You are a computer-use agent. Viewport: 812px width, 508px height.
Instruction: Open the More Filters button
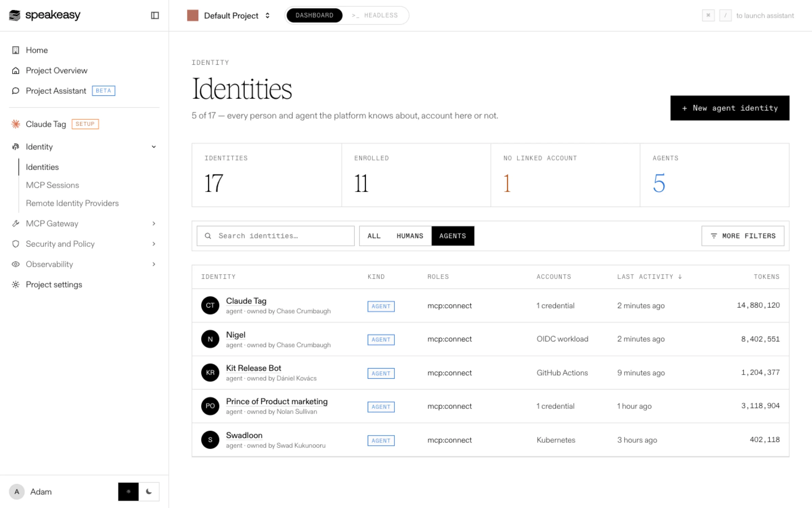[x=743, y=236]
